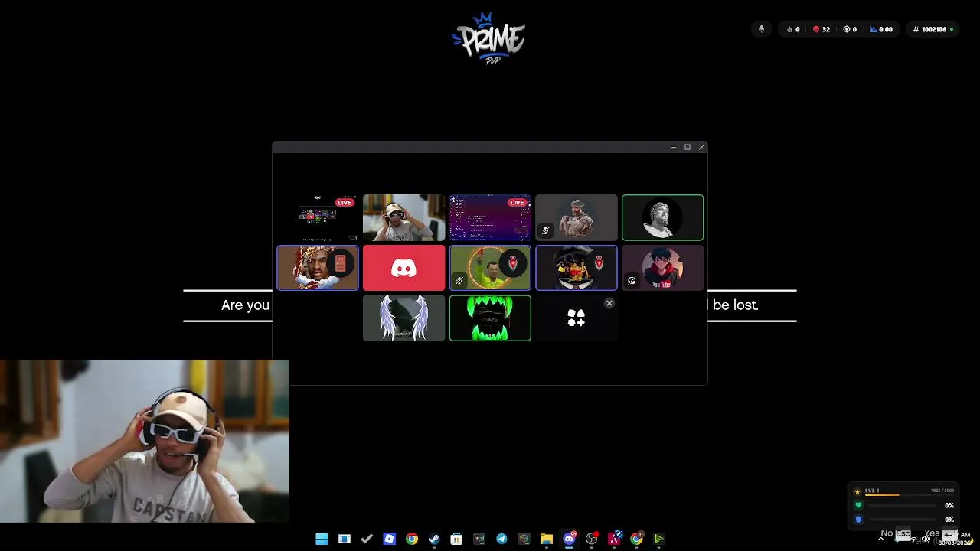Open second Chrome profile in taskbar
Screen dimensions: 980x551
coord(636,539)
